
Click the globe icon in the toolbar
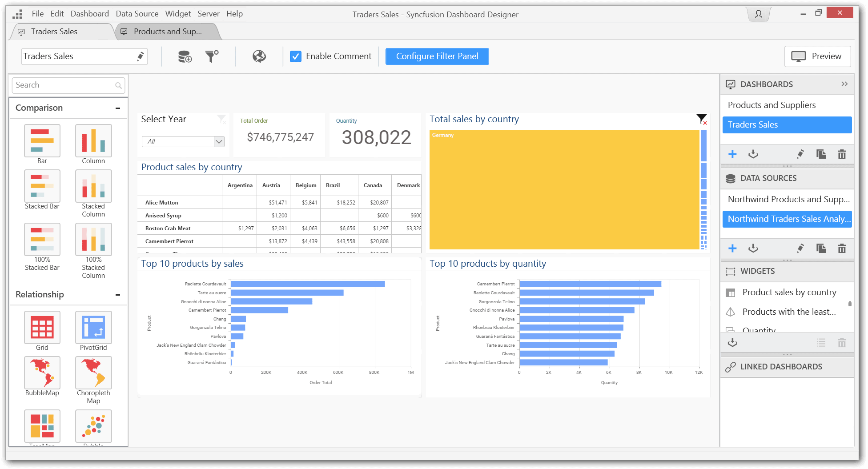pos(259,56)
